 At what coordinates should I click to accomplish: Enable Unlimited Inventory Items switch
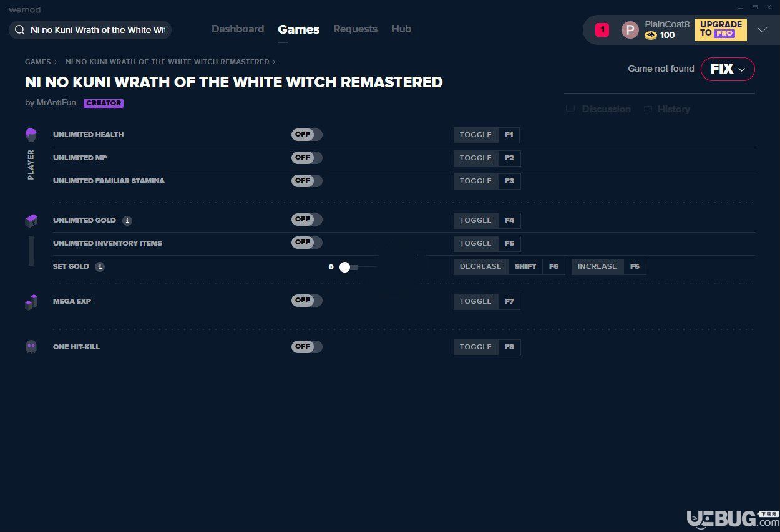pos(307,243)
